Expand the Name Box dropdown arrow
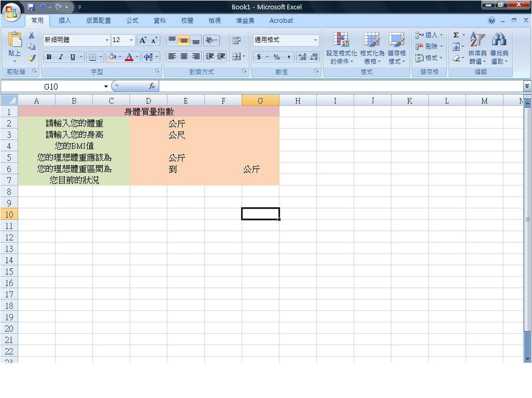This screenshot has width=532, height=398. pos(106,87)
